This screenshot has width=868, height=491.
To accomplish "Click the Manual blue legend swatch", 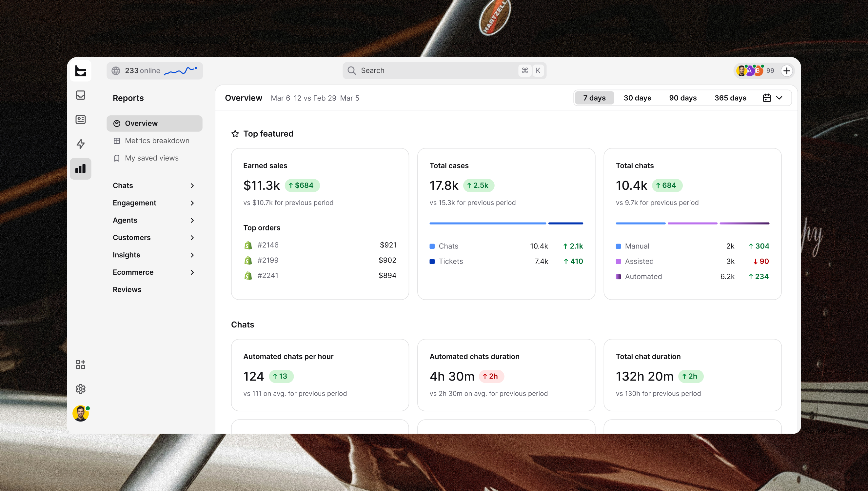I will (x=618, y=246).
